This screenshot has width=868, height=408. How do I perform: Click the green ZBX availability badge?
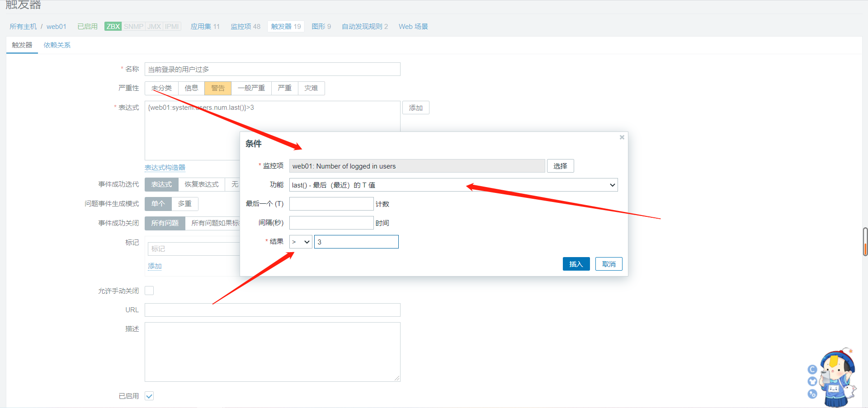[113, 27]
